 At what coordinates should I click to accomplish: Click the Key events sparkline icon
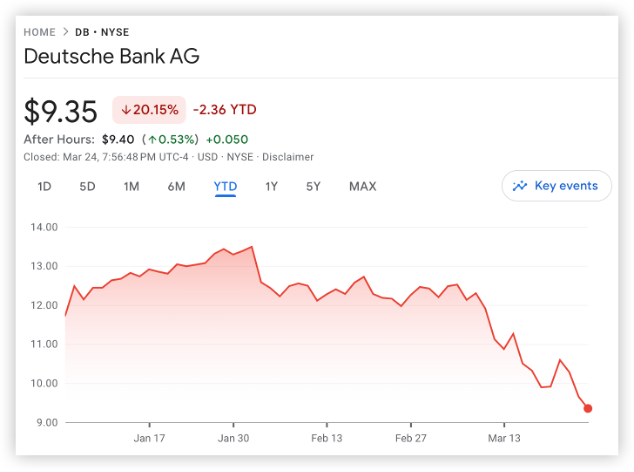(520, 186)
